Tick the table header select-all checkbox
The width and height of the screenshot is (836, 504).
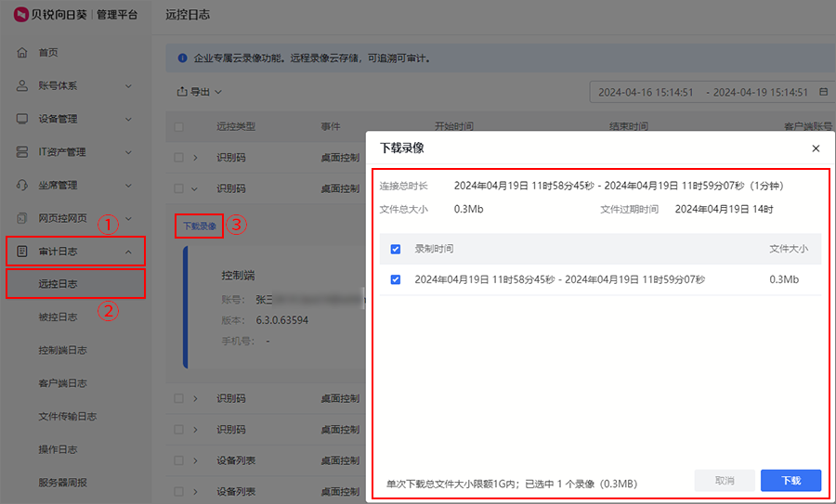(x=179, y=126)
